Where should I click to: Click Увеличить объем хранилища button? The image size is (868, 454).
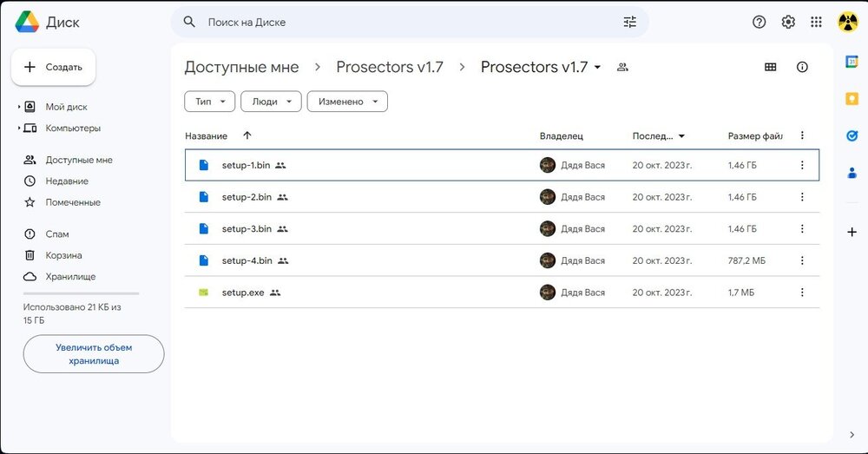coord(94,354)
